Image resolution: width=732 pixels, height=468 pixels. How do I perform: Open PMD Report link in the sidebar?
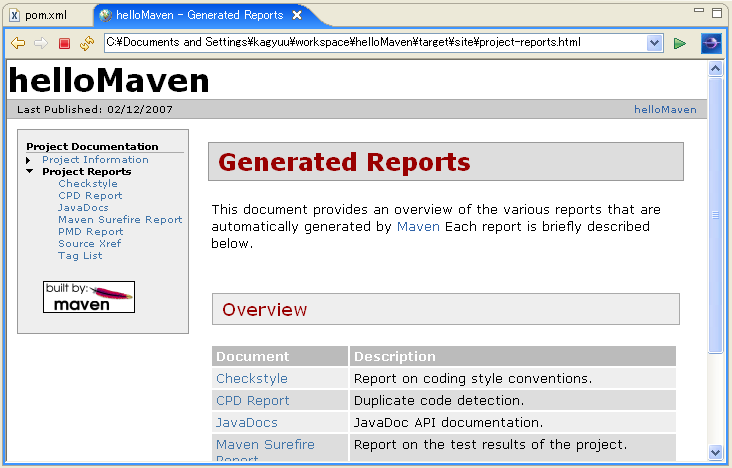click(91, 232)
